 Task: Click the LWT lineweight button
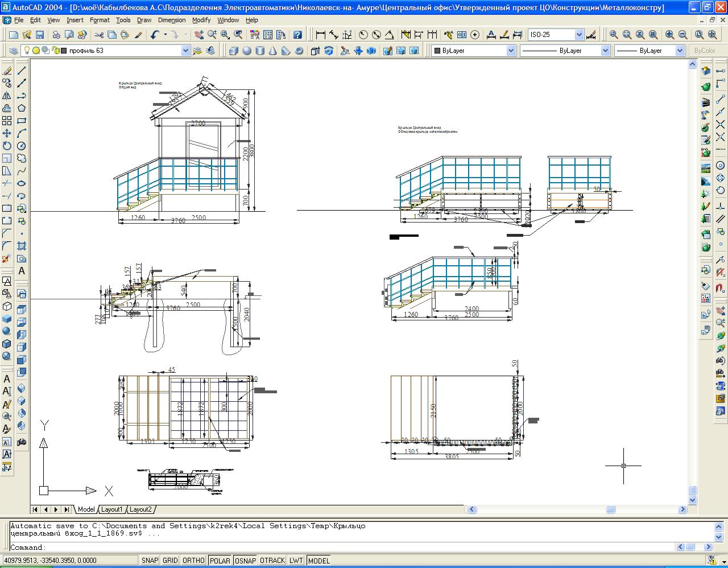pyautogui.click(x=296, y=561)
